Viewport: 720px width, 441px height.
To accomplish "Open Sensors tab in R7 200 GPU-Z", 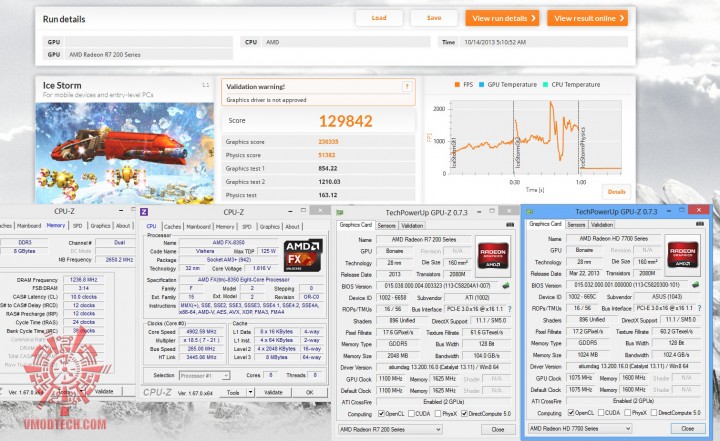I will [x=386, y=226].
